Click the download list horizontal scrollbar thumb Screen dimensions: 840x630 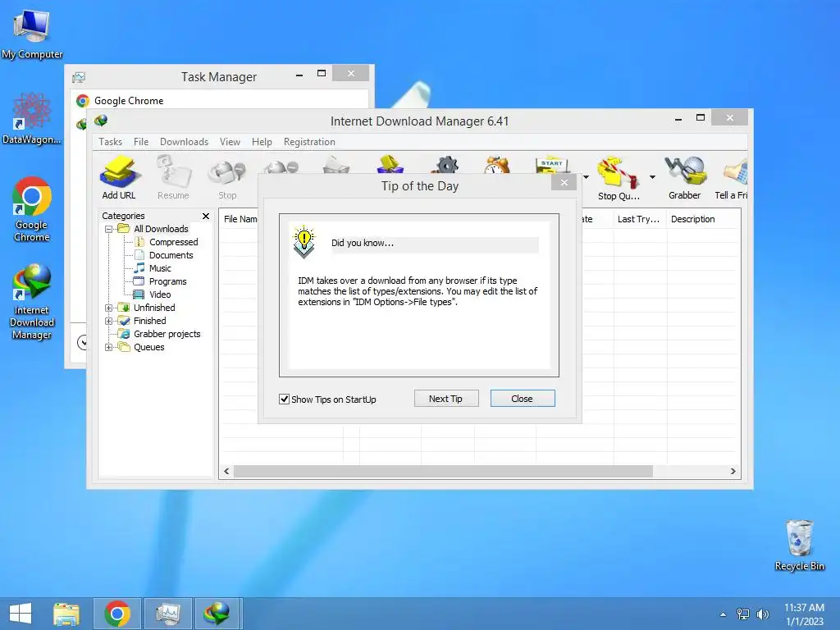(x=443, y=472)
